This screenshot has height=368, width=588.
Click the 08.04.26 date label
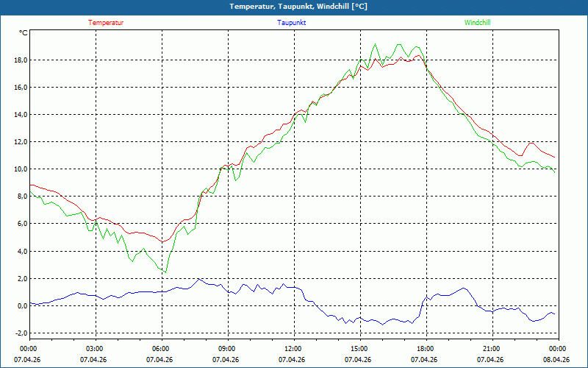tap(556, 359)
